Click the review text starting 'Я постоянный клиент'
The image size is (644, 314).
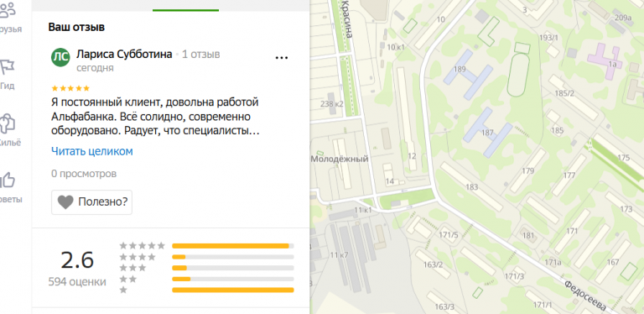[x=155, y=117]
